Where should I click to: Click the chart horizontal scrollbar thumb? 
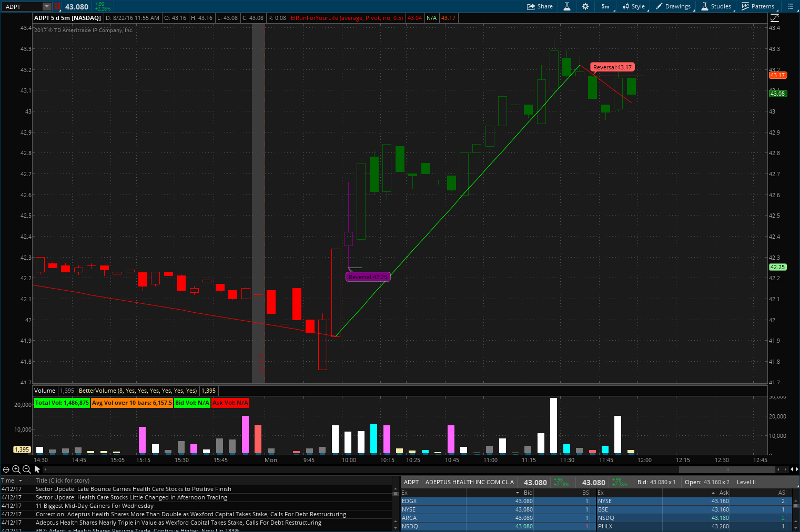click(x=727, y=469)
